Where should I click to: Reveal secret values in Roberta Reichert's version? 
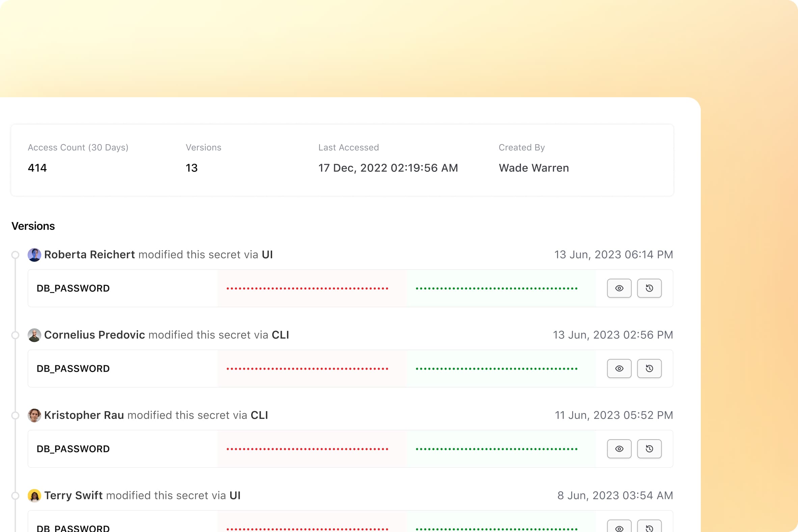click(619, 288)
